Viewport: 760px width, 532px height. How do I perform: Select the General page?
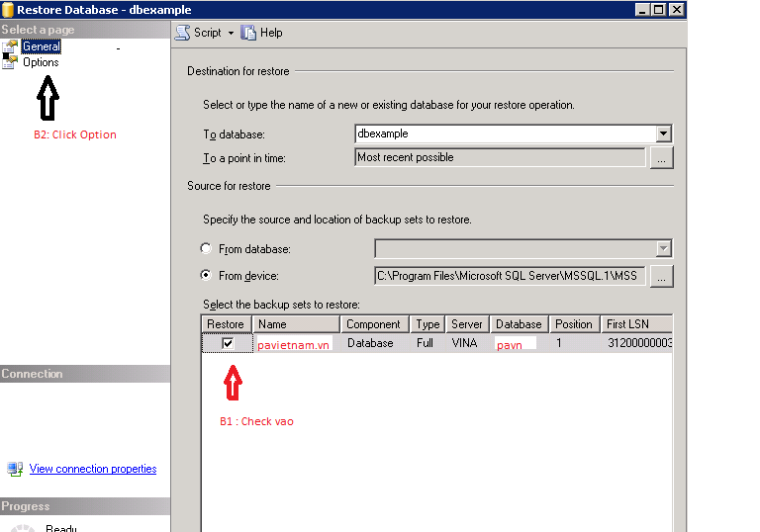(x=42, y=46)
